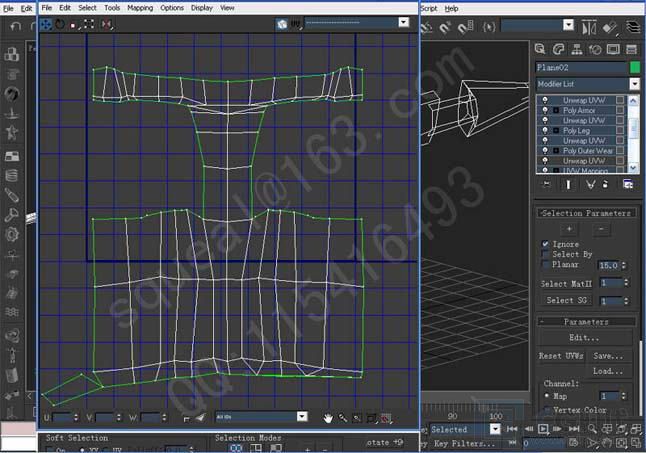The height and width of the screenshot is (453, 646).
Task: Open the Hierarchy command panel tab
Action: pyautogui.click(x=577, y=49)
